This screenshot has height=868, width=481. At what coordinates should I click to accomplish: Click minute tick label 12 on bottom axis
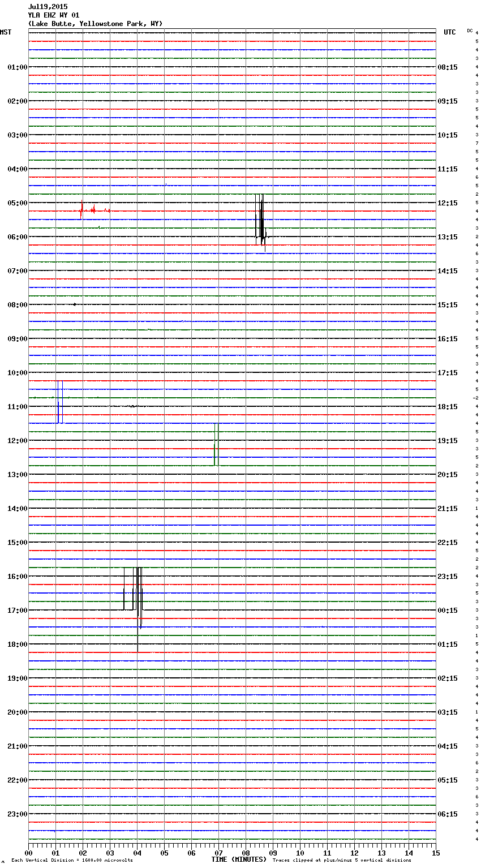click(x=354, y=853)
